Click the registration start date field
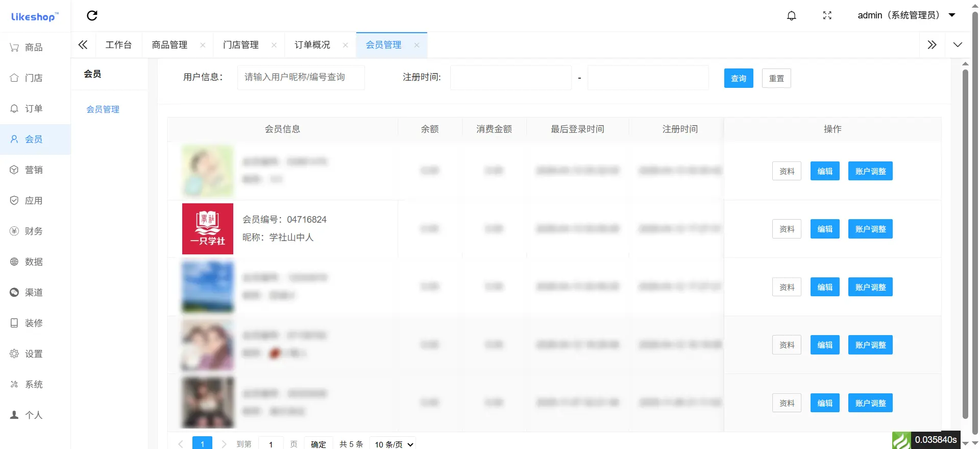The width and height of the screenshot is (980, 449). 511,78
